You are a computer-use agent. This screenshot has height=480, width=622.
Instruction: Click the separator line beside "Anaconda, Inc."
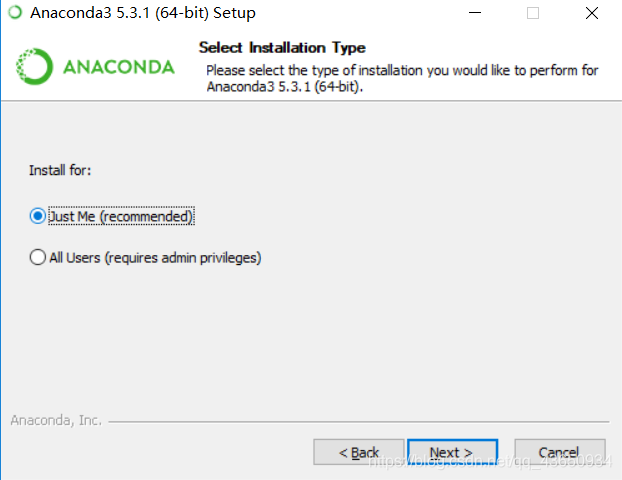tap(359, 422)
